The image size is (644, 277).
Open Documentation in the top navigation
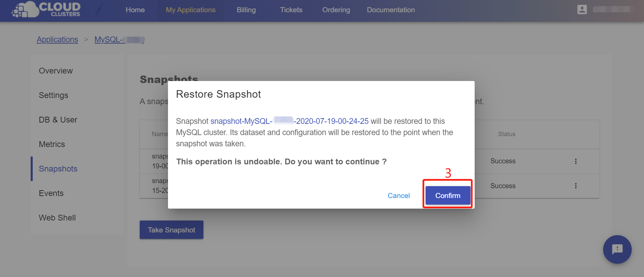coord(391,10)
